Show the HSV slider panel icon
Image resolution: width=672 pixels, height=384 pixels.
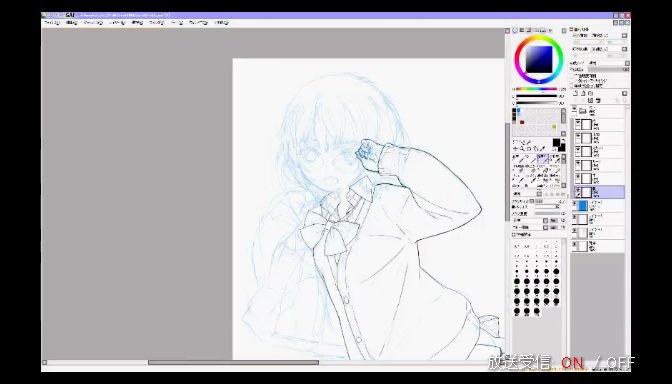(529, 30)
